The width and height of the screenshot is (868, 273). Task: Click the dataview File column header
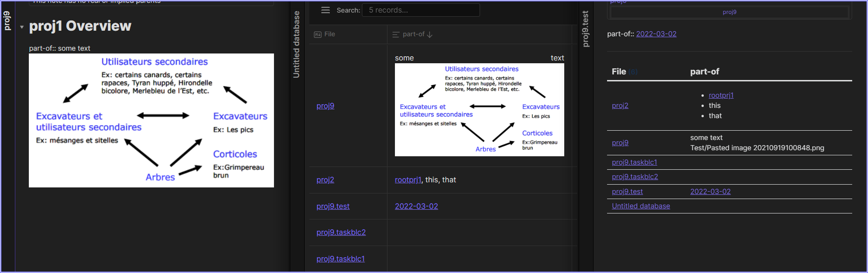point(619,72)
